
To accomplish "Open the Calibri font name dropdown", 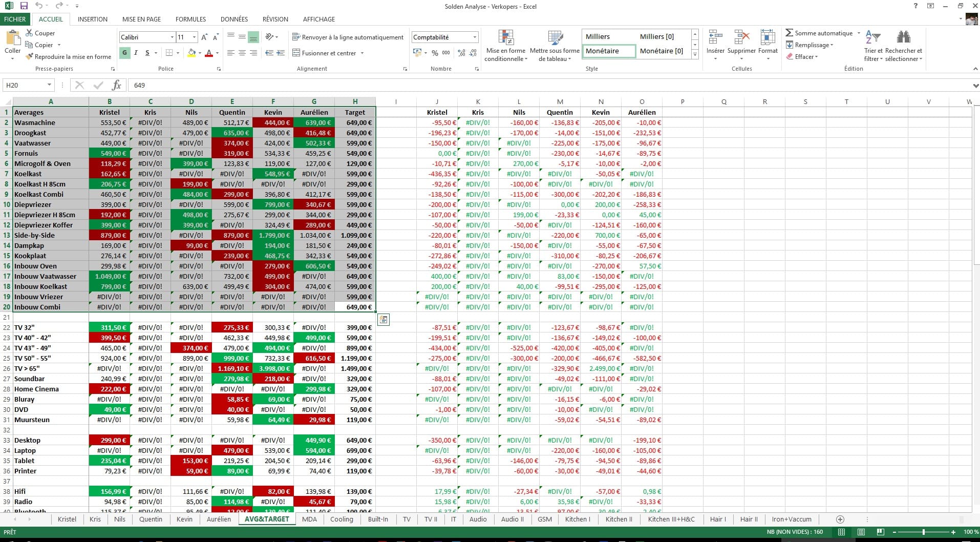I will [172, 37].
